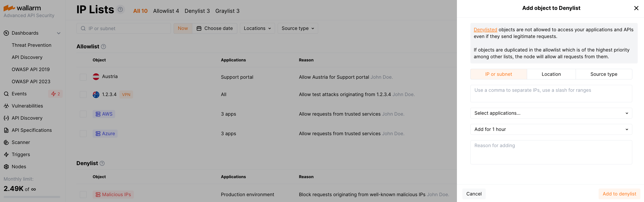Check the Austria allowlist row checkbox
Viewport: 644px width, 202px height.
tap(83, 77)
